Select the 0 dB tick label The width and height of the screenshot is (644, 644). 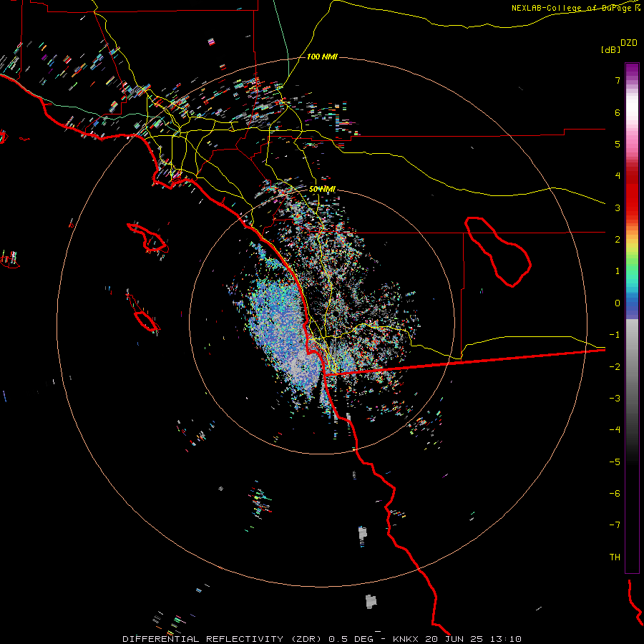618,303
